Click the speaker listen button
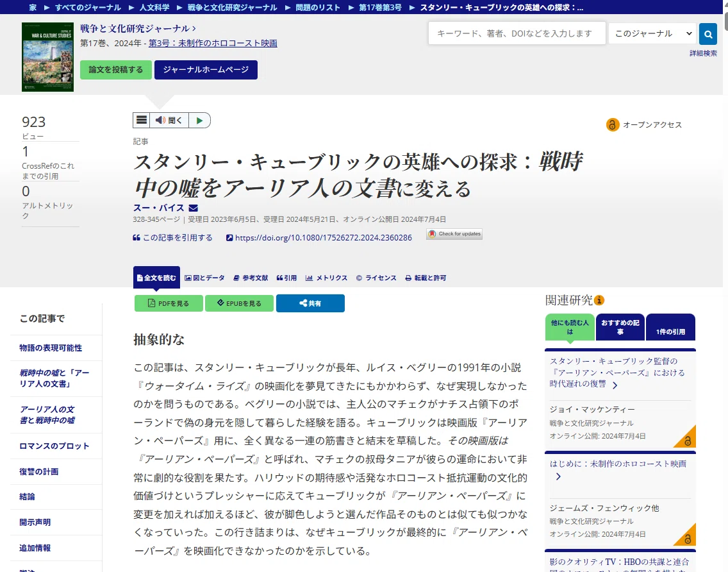Screen dimensions: 728x572 (x=169, y=121)
